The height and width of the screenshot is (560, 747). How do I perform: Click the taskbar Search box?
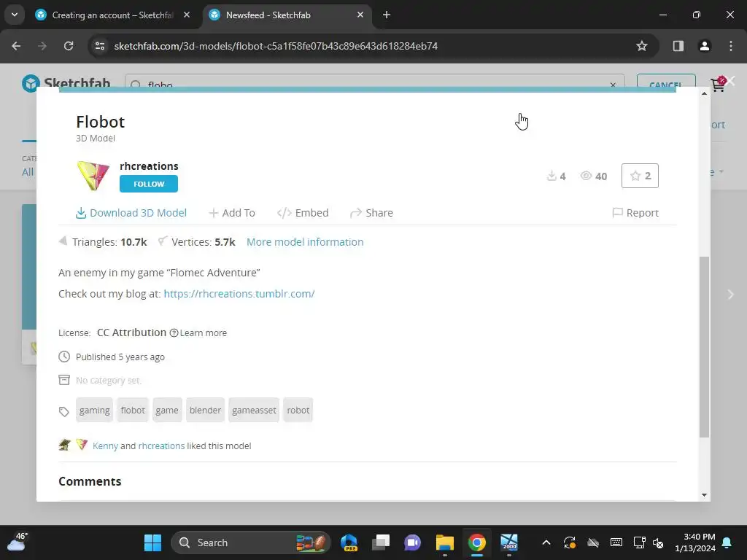(x=251, y=542)
